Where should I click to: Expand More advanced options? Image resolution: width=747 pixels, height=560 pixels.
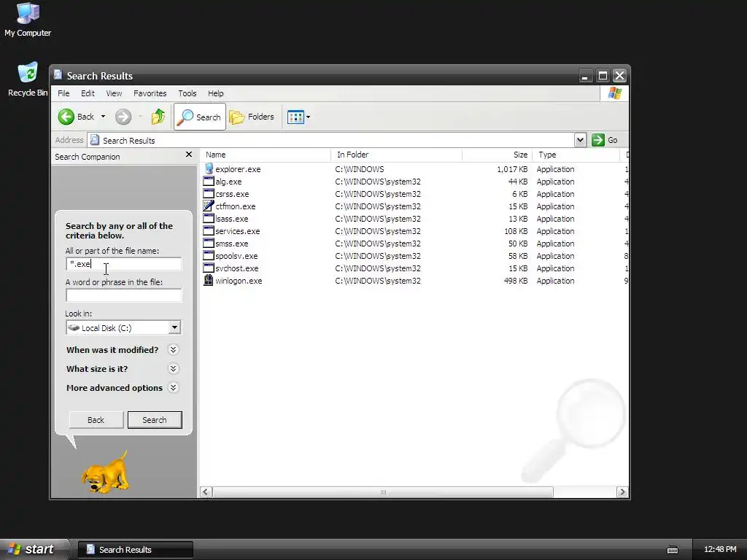click(174, 388)
